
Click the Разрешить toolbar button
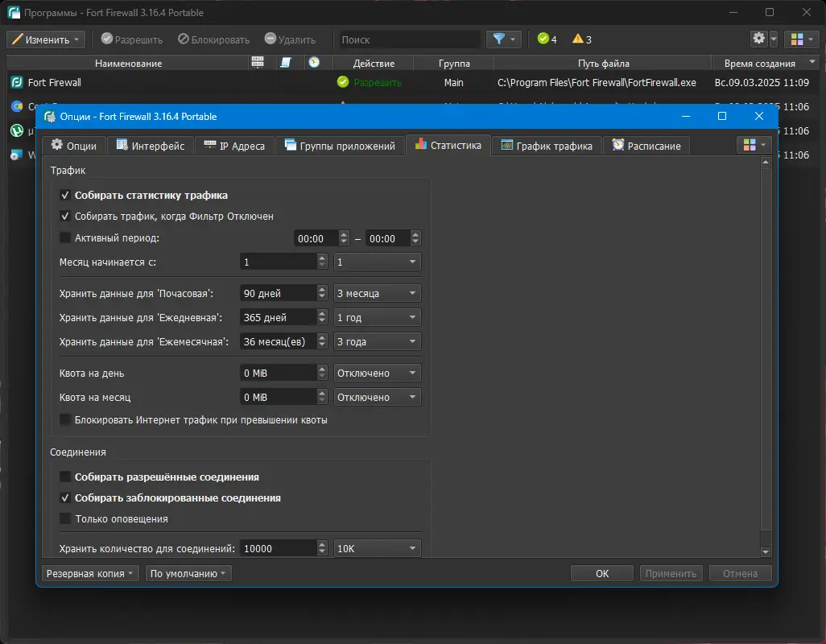click(x=132, y=39)
